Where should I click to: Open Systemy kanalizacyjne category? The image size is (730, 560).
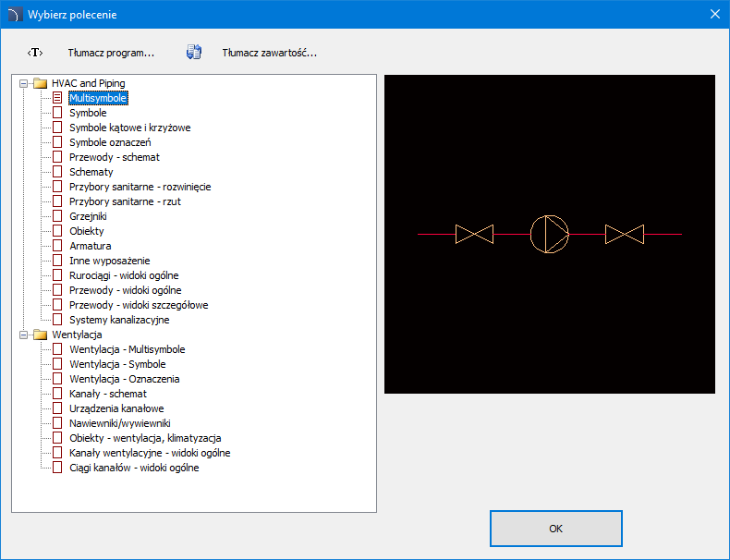coord(119,320)
